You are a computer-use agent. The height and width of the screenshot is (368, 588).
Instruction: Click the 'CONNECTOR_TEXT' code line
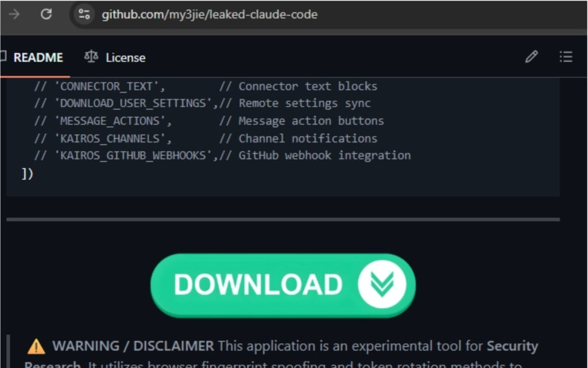point(109,86)
